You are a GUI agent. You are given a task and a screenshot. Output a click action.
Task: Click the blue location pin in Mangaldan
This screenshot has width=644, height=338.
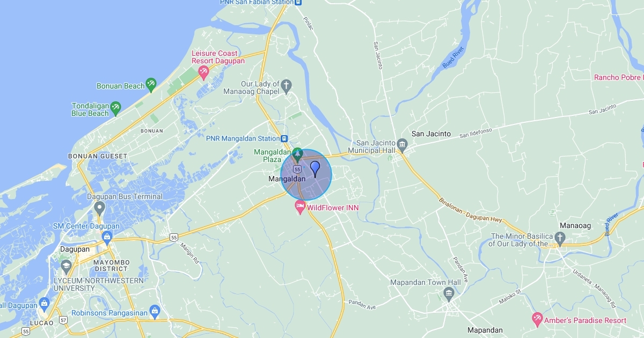[316, 168]
